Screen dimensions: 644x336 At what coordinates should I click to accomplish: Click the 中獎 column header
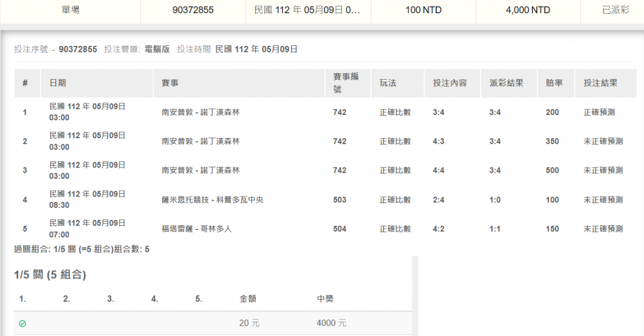[x=325, y=298]
